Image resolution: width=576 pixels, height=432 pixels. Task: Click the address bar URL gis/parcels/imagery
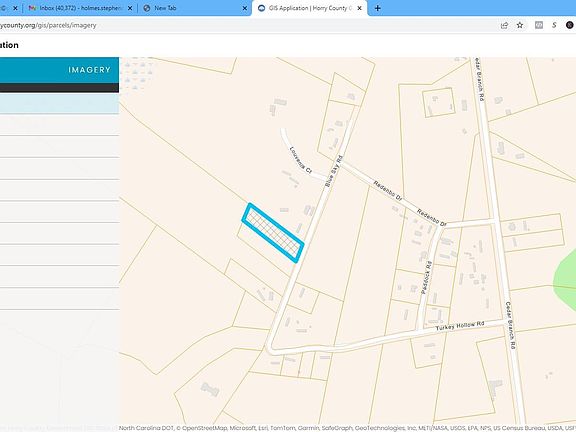[48, 25]
